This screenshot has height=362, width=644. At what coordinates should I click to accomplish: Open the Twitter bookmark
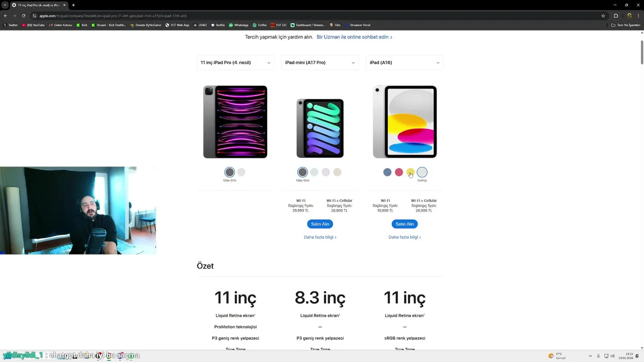(10, 25)
